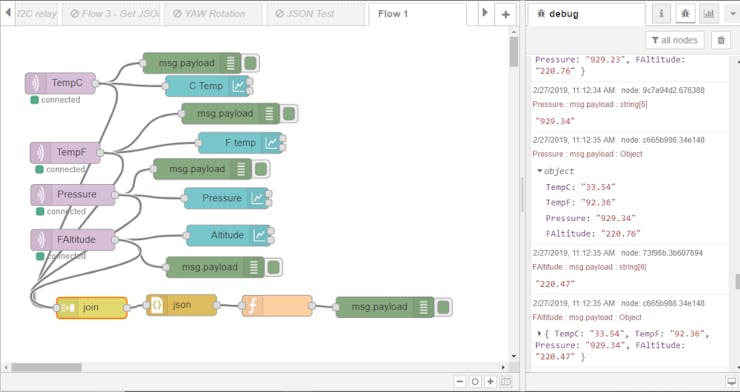Click json node output port
The image size is (740, 392).
point(217,305)
